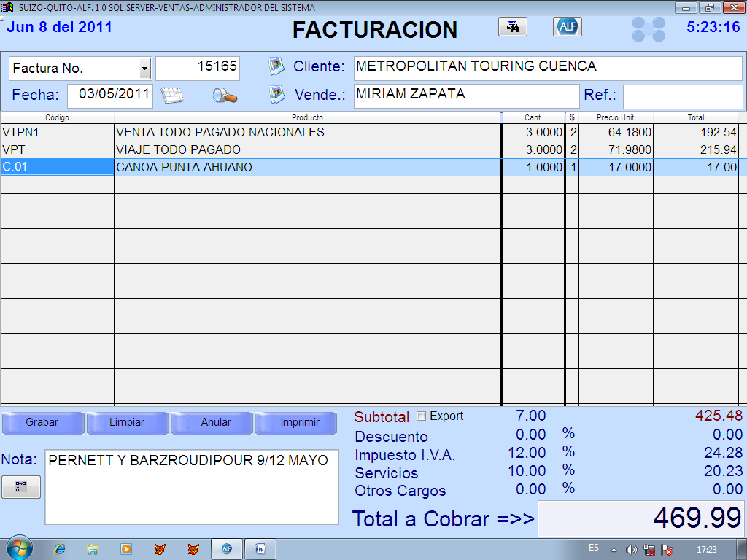Enable the Export checkbox
Screen dimensions: 747x560
point(421,416)
